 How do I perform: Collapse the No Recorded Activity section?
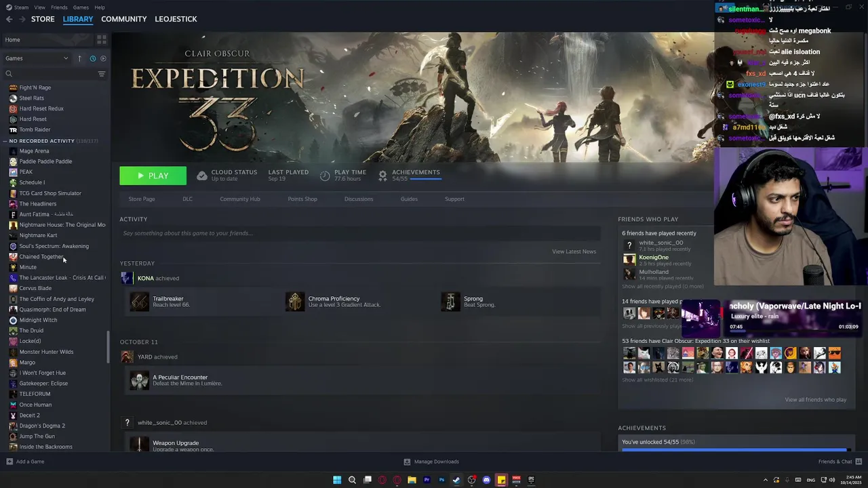(5, 141)
